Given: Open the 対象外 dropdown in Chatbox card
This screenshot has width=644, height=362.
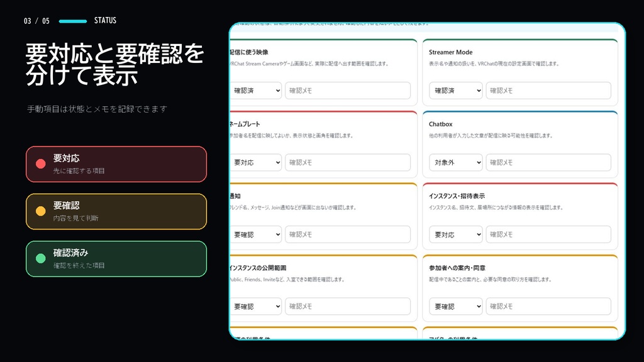Looking at the screenshot, I should tap(456, 163).
